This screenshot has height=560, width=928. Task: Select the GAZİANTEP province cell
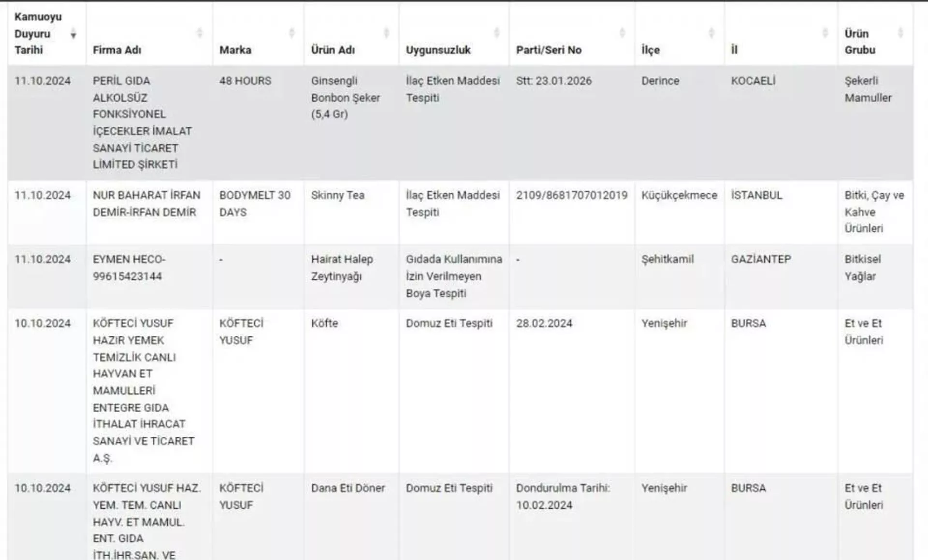pos(761,259)
